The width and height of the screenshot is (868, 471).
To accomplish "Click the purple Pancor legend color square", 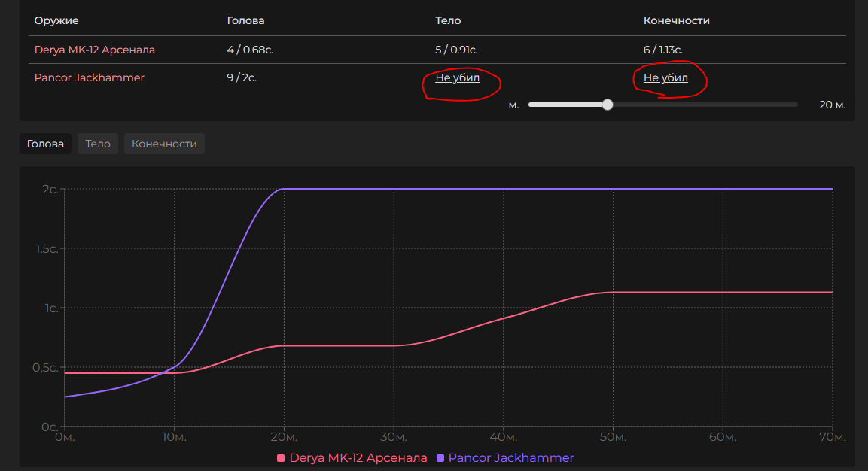I will pos(440,457).
